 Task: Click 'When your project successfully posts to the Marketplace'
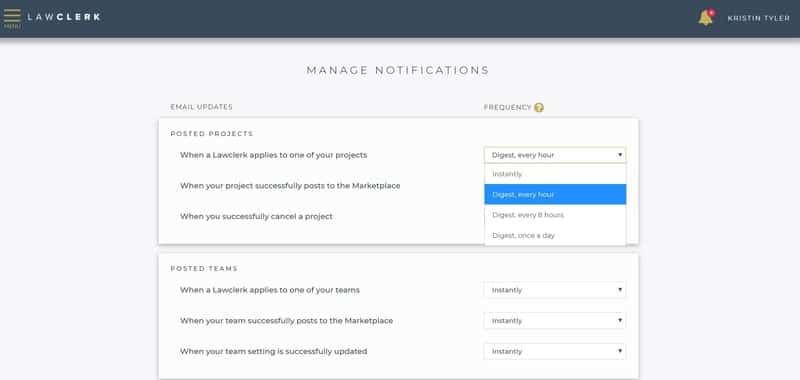[x=290, y=186]
